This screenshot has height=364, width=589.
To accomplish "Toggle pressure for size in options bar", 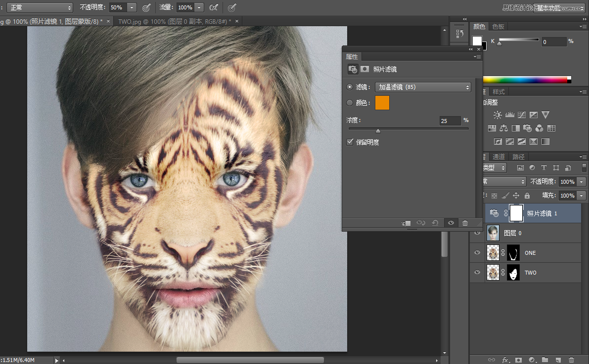I will coord(232,7).
